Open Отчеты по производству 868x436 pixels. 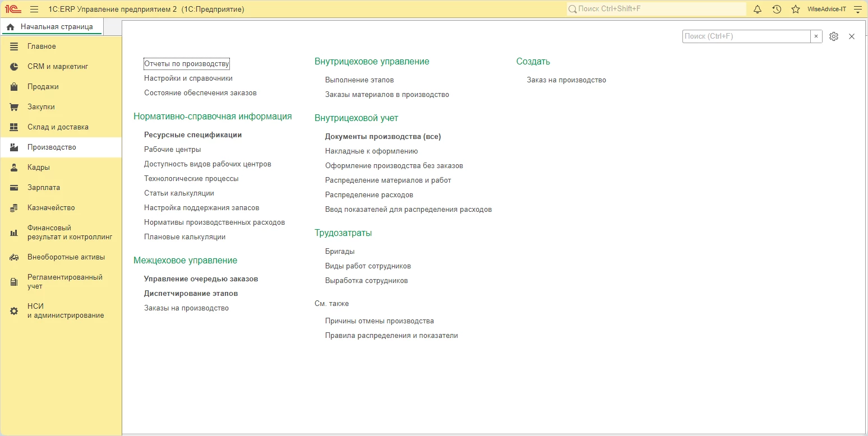point(187,64)
